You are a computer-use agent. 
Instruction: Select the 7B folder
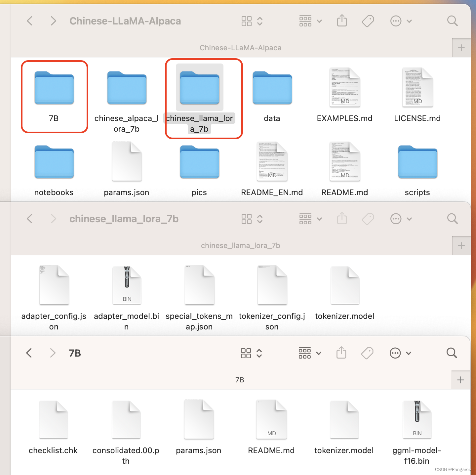pyautogui.click(x=54, y=88)
